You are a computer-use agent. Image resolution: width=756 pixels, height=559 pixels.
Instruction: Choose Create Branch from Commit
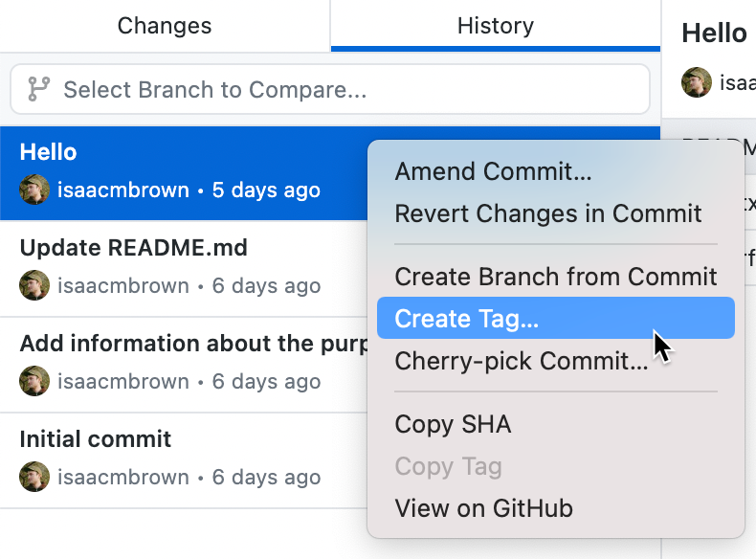pos(555,277)
